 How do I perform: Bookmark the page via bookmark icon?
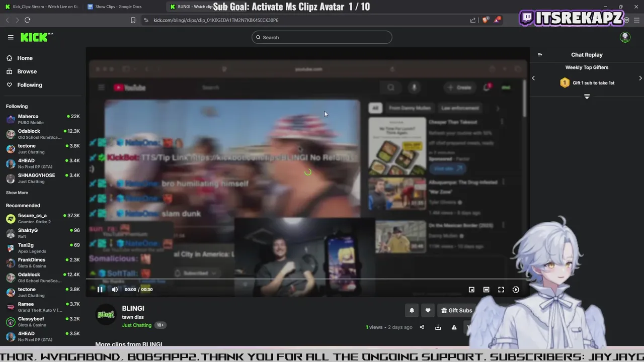pyautogui.click(x=133, y=20)
